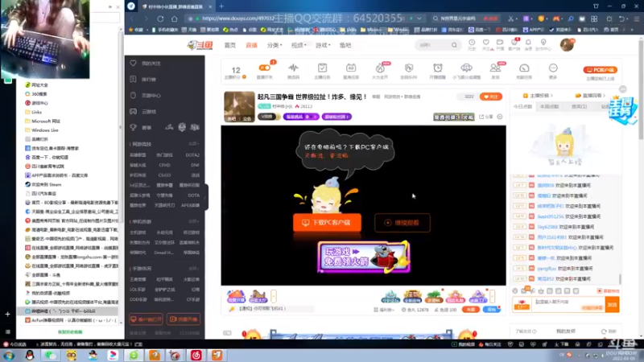The image size is (644, 362).
Task: Open the 直播回看 replay link
Action: coord(590,96)
